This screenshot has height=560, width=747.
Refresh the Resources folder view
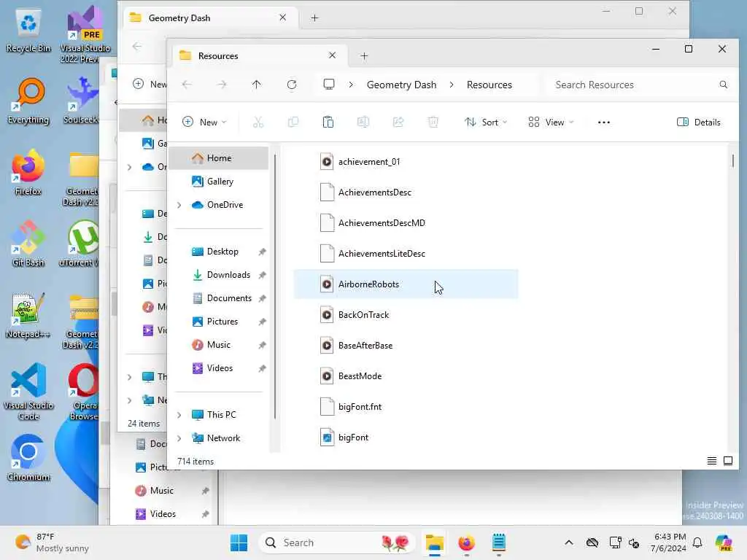(x=292, y=85)
